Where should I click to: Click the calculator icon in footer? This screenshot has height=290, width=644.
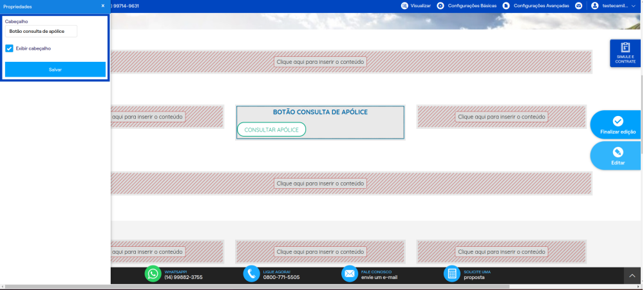(452, 274)
